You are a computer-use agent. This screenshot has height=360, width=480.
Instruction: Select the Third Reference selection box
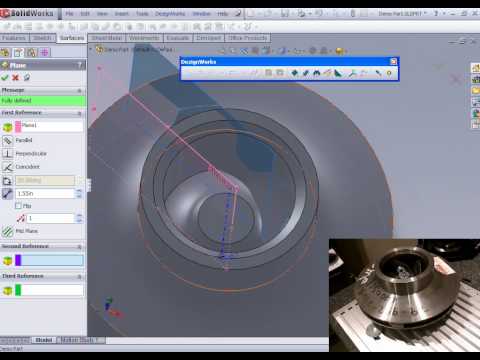[x=49, y=290]
